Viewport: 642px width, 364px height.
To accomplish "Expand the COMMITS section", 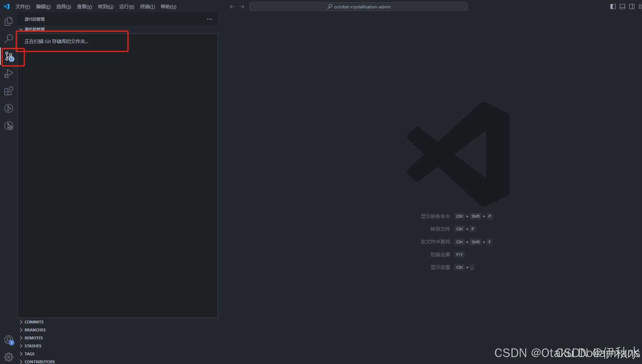I will coord(117,322).
